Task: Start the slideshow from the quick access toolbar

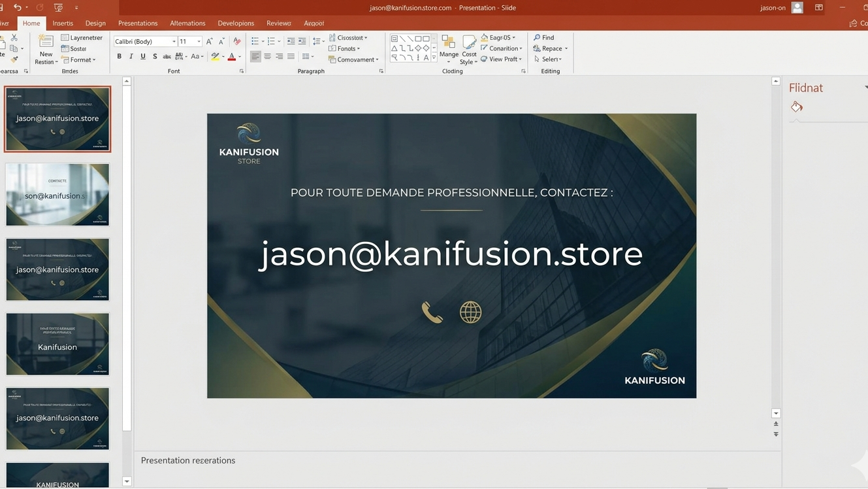Action: tap(58, 7)
